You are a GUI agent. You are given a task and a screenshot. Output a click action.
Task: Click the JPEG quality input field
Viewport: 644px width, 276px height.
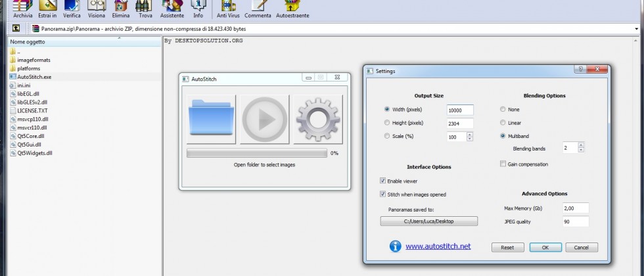576,221
